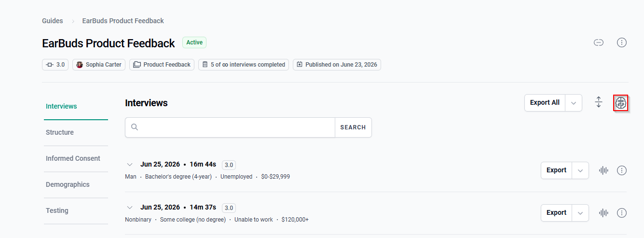Click the '$120,000+' income text

(295, 220)
